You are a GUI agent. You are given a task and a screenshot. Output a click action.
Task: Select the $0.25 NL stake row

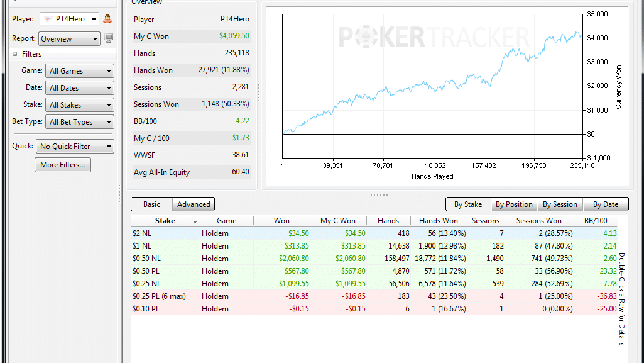click(x=374, y=284)
